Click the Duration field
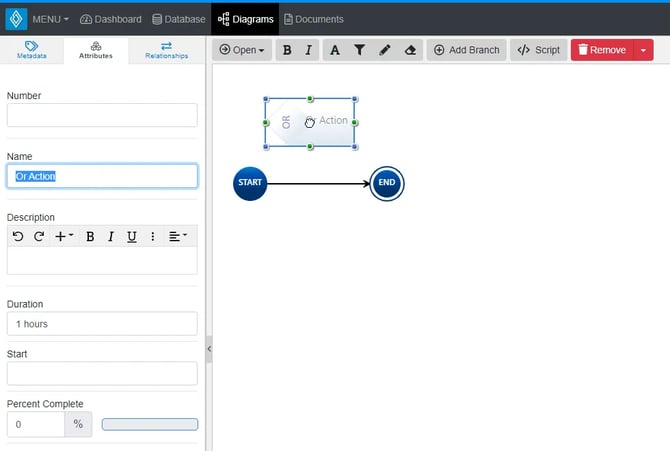This screenshot has width=670, height=451. pyautogui.click(x=102, y=324)
